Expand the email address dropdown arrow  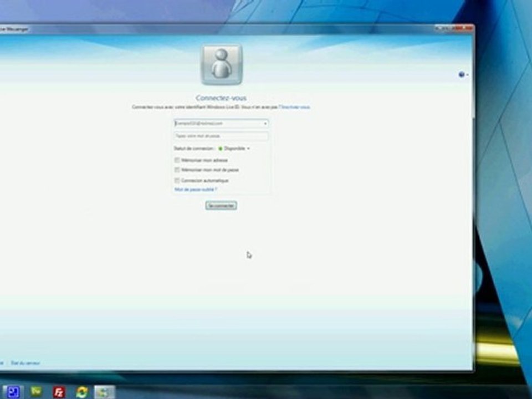(265, 124)
